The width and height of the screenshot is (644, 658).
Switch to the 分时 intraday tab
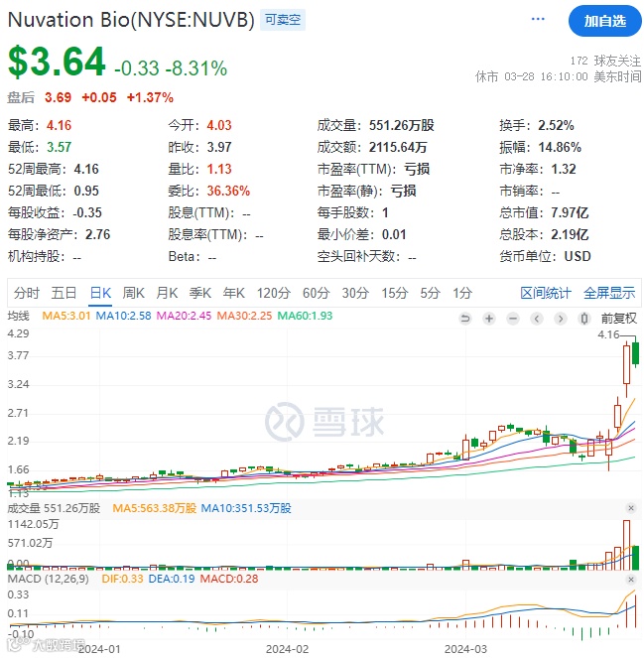pyautogui.click(x=27, y=293)
